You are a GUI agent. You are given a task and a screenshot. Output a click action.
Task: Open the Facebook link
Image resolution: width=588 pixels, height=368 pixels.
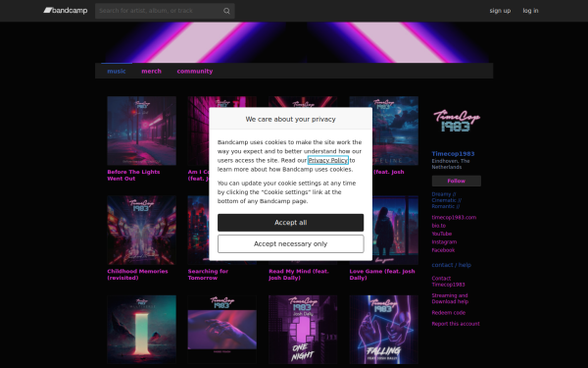[x=443, y=250]
